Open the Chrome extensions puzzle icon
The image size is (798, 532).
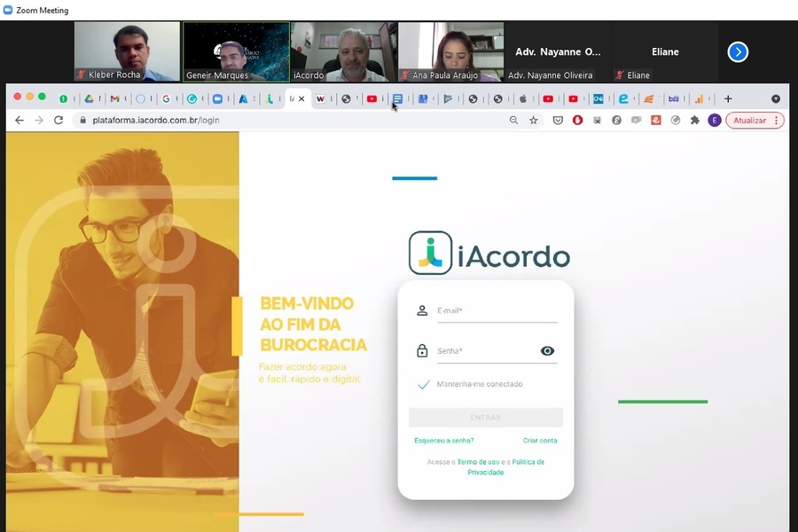695,121
